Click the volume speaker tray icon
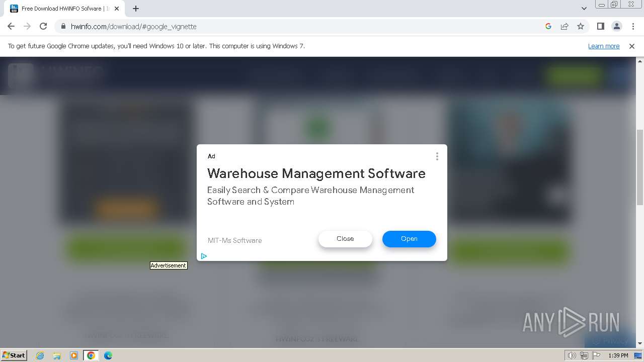644x362 pixels. click(572, 355)
